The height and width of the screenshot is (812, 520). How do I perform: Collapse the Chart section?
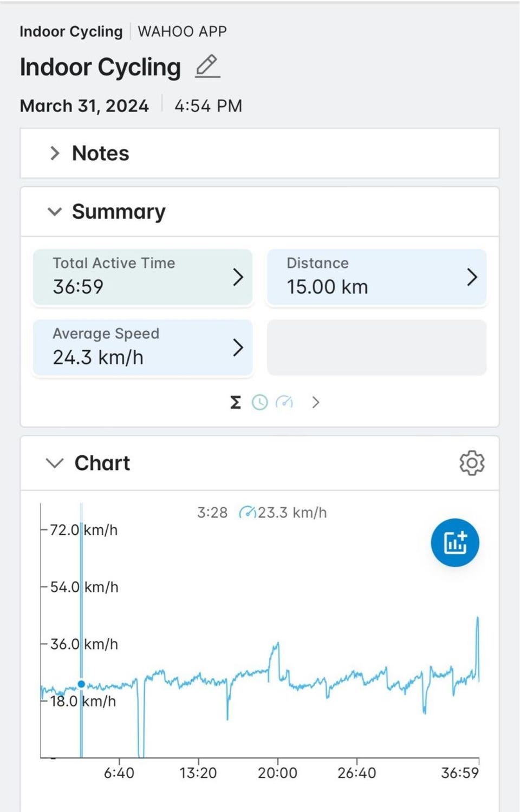(55, 463)
